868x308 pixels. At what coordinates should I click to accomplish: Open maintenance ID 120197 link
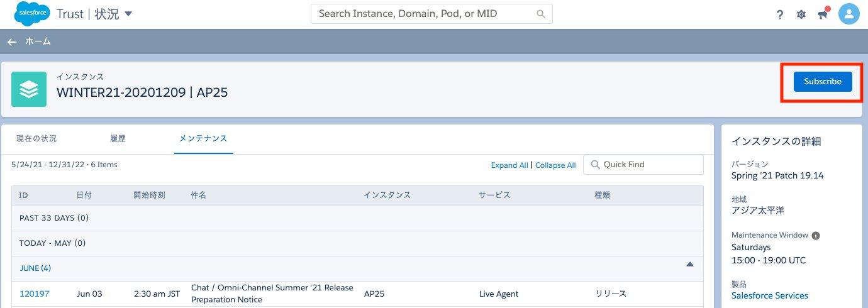35,294
